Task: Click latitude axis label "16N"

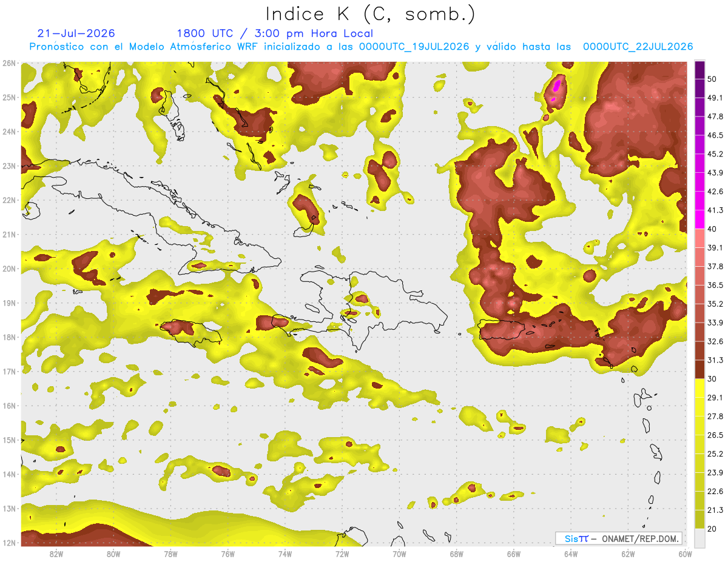Action: [x=8, y=406]
